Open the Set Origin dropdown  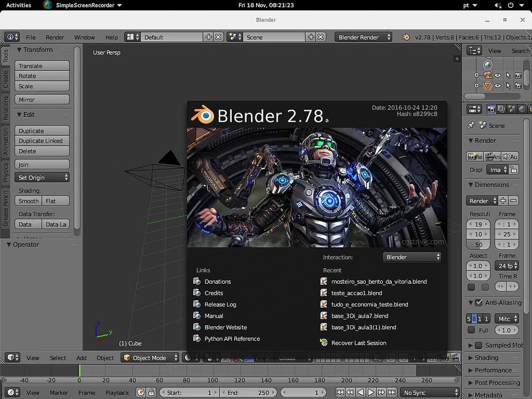tap(42, 177)
